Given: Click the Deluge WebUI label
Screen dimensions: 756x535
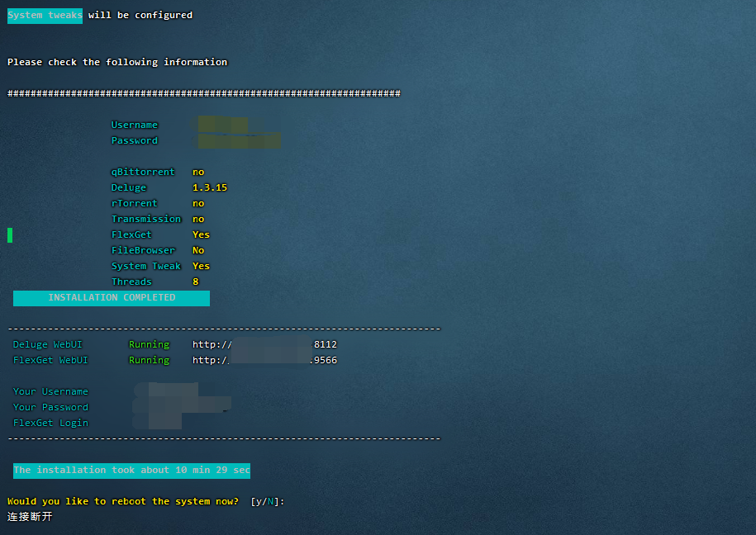Looking at the screenshot, I should 48,344.
